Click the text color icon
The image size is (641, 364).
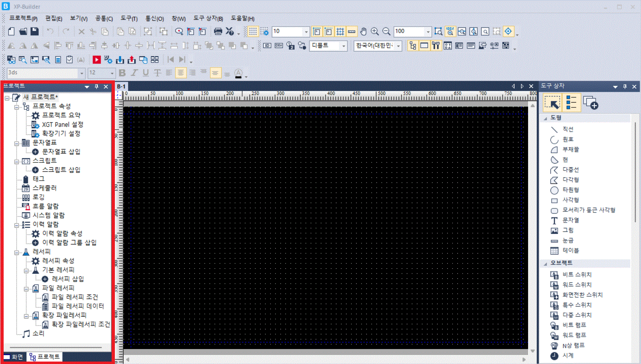click(239, 73)
